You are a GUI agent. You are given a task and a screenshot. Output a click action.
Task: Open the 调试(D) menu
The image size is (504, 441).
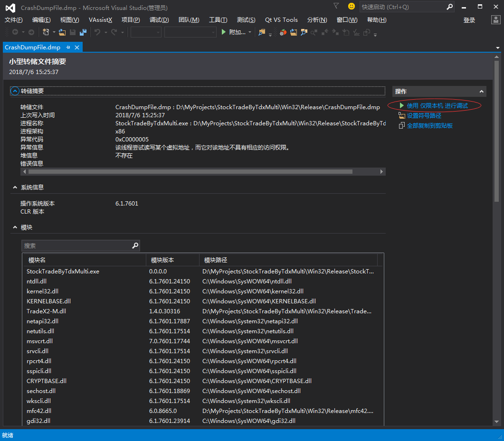click(159, 20)
